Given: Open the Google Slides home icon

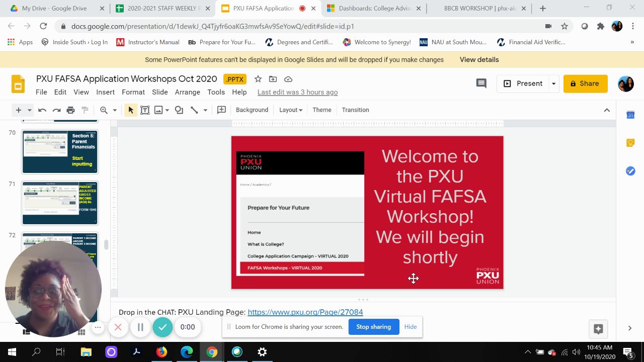Looking at the screenshot, I should pyautogui.click(x=18, y=84).
